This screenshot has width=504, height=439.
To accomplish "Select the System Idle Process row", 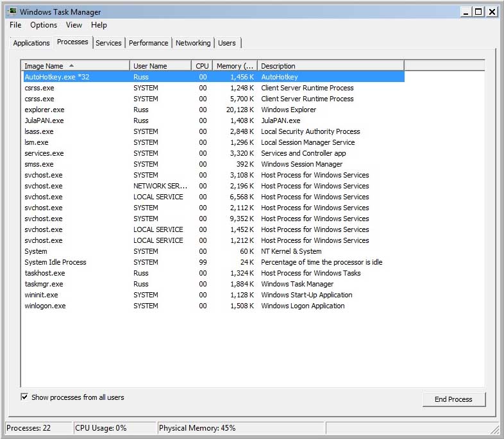I will coord(214,262).
